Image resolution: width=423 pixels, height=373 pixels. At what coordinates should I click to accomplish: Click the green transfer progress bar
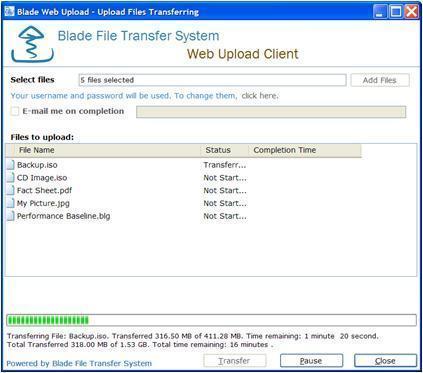(x=211, y=320)
